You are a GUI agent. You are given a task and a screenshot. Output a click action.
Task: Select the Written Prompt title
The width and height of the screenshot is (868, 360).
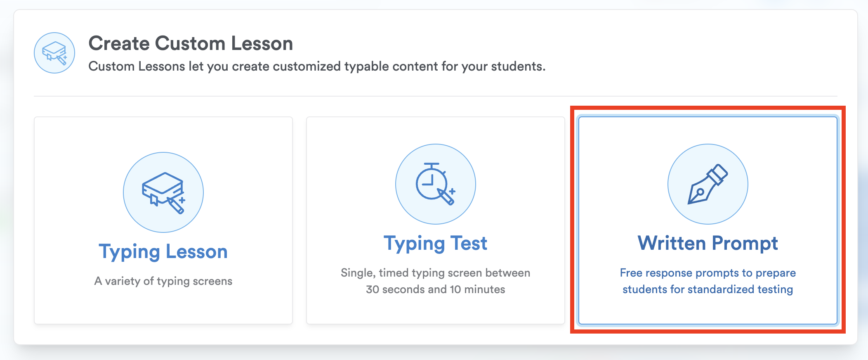[708, 244]
